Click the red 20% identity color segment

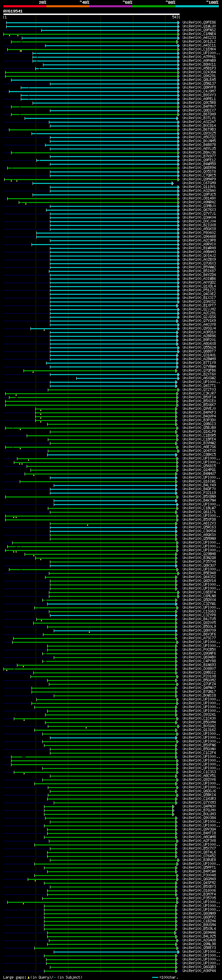[x=25, y=6]
